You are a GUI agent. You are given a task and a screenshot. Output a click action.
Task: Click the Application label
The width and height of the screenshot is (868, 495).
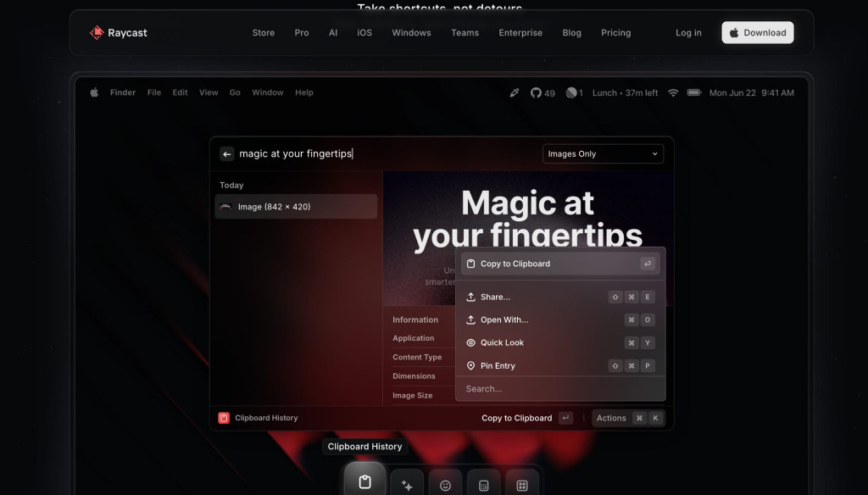coord(414,338)
